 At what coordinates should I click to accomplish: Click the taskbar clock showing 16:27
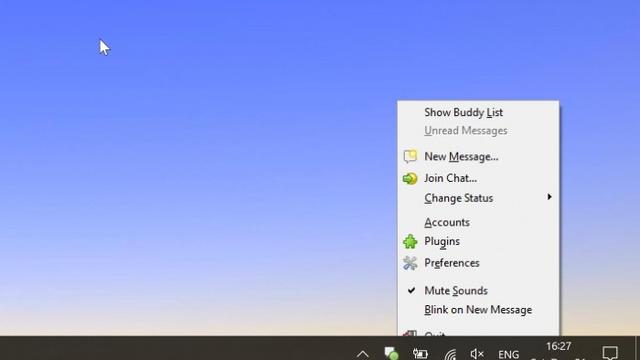[558, 347]
